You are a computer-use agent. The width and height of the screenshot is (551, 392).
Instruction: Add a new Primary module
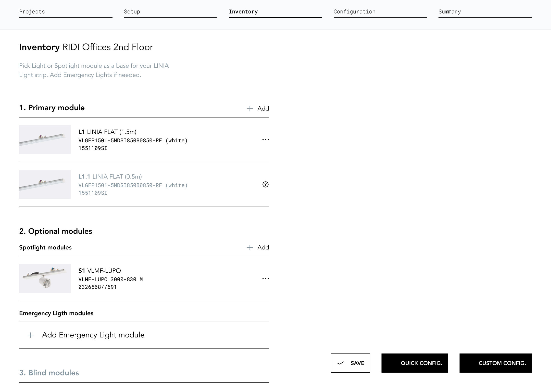pyautogui.click(x=258, y=108)
